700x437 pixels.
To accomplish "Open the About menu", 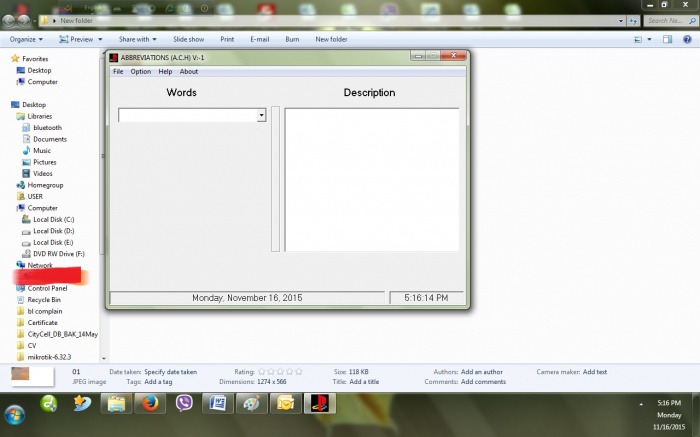I will click(x=188, y=72).
